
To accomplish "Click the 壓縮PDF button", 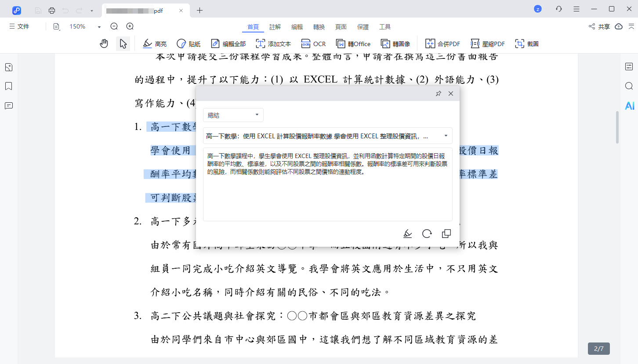I will 488,43.
